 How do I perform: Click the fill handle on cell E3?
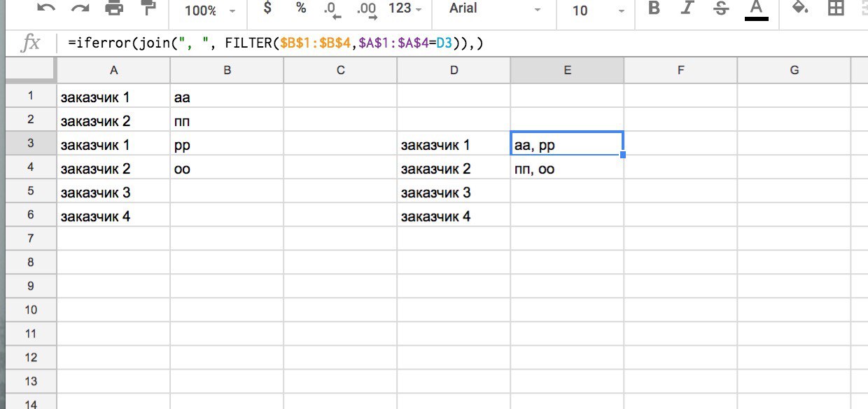pyautogui.click(x=623, y=155)
